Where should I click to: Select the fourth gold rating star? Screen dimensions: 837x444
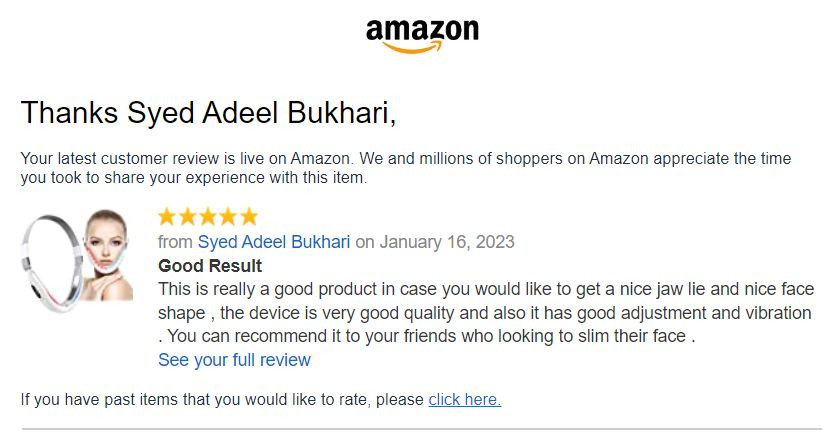coord(228,217)
